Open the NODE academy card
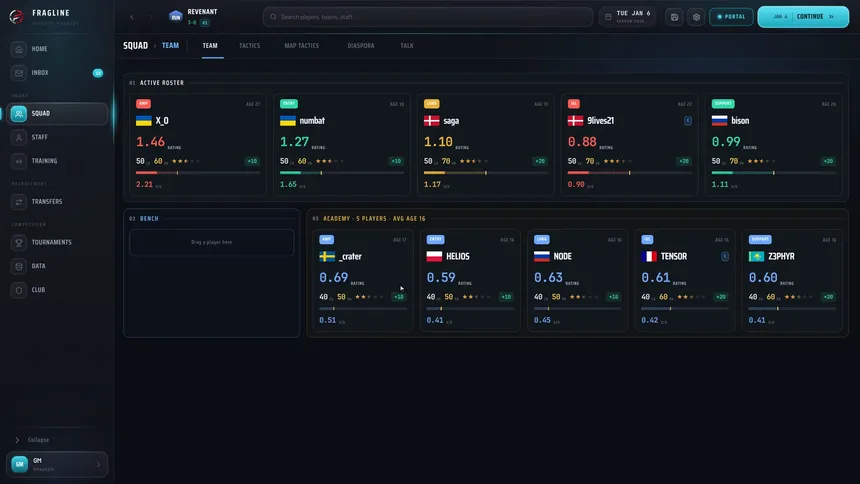The height and width of the screenshot is (484, 860). point(578,280)
